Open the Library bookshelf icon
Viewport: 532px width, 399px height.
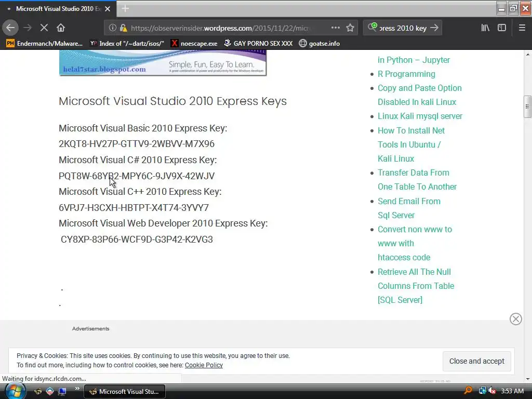pos(485,28)
